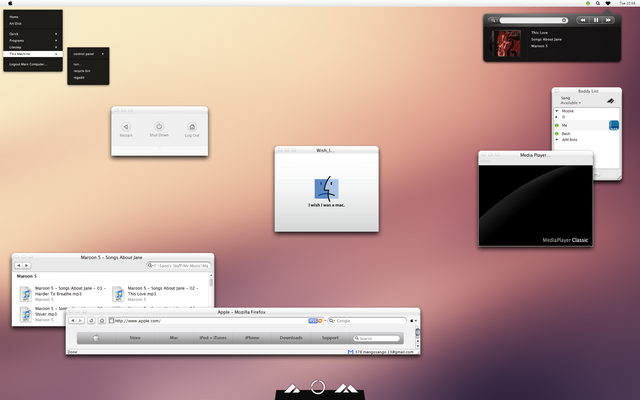
Task: Click the music player search field
Action: (535, 20)
